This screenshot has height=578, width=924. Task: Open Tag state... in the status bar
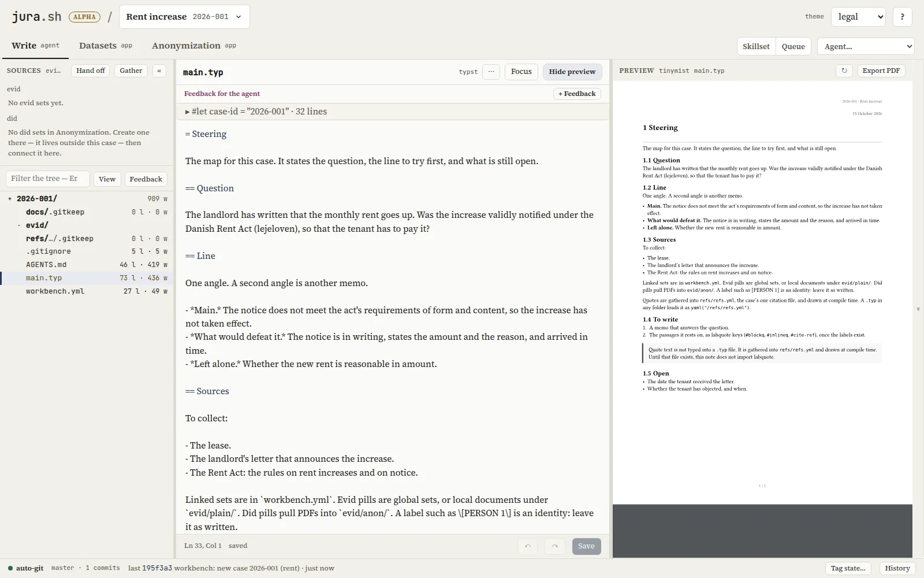point(848,568)
